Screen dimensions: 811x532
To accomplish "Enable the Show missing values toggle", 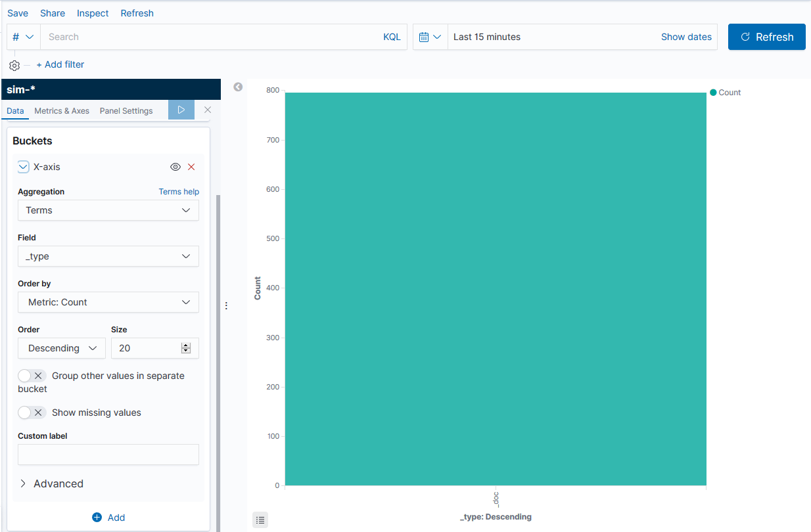I will click(31, 412).
